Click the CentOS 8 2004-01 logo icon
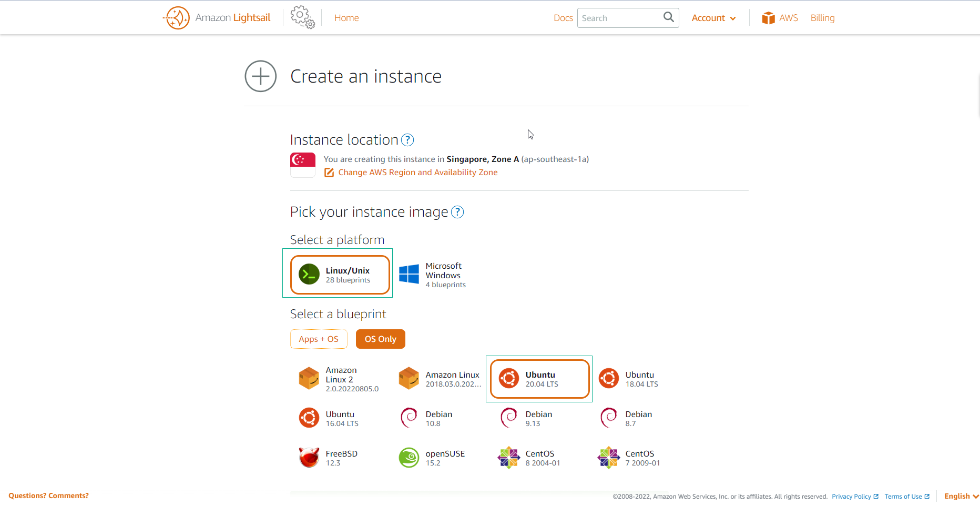The image size is (980, 506). (x=509, y=458)
